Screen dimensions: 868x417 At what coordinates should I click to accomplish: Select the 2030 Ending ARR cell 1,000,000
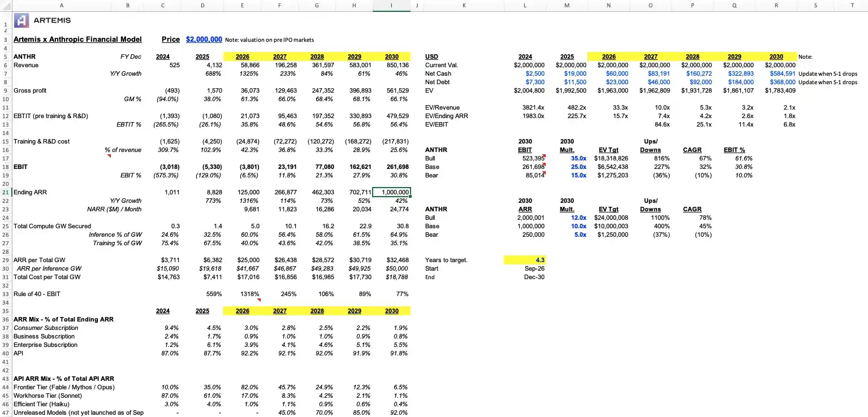[x=391, y=192]
